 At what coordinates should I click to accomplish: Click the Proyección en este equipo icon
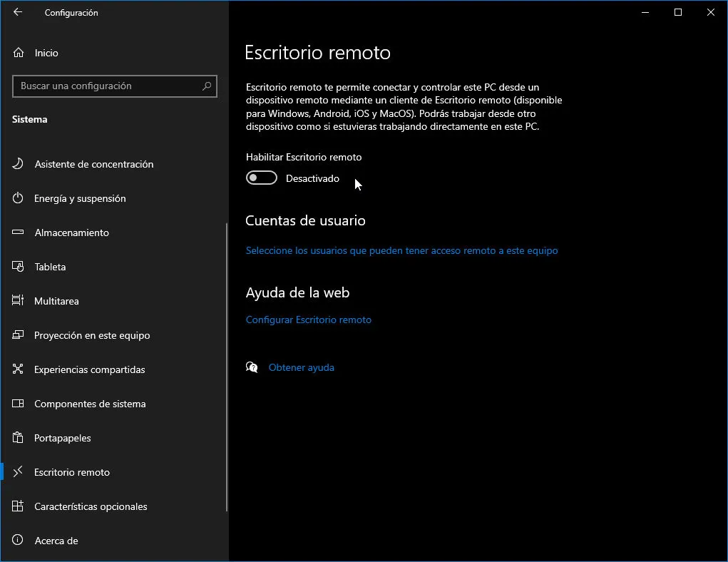point(18,335)
